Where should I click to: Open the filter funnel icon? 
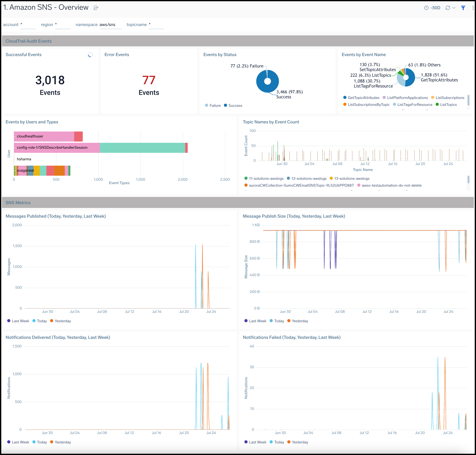463,8
